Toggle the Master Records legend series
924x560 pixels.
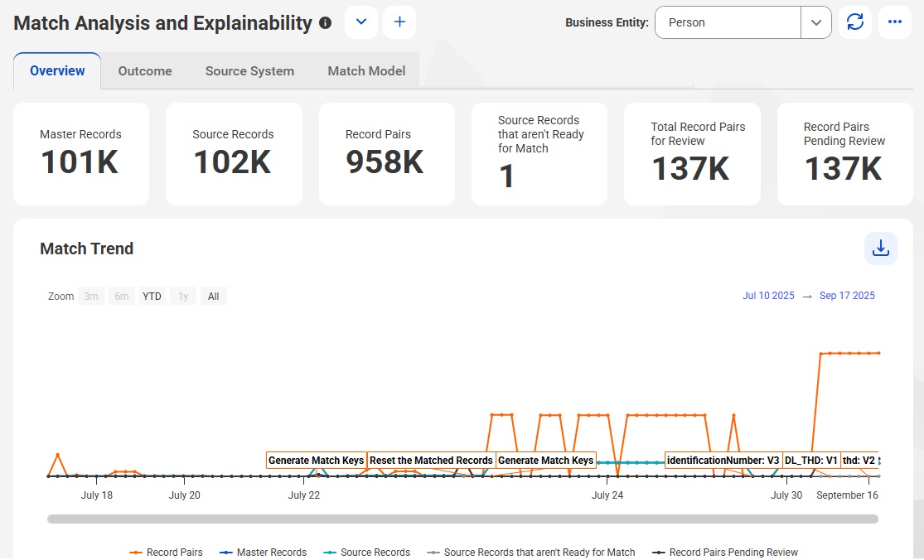tap(263, 553)
